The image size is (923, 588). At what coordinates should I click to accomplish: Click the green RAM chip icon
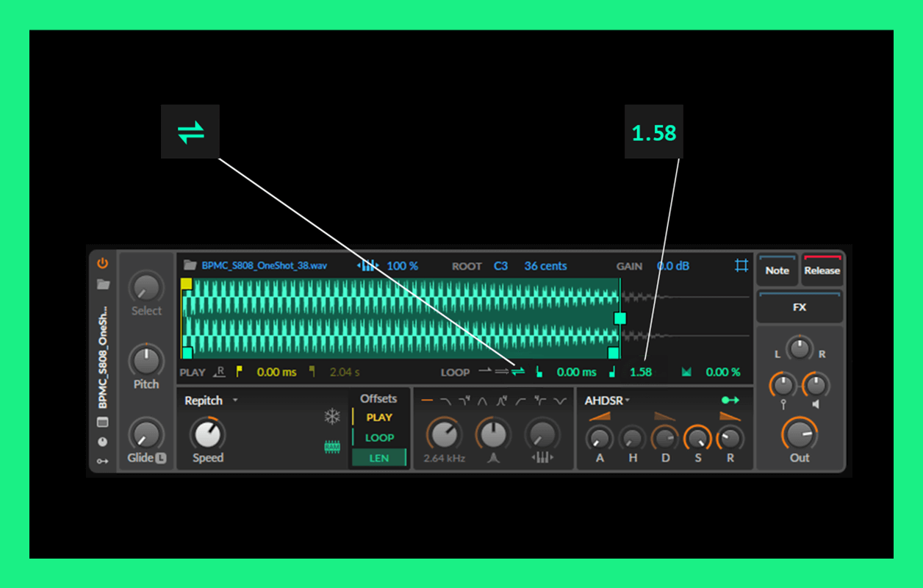point(332,447)
